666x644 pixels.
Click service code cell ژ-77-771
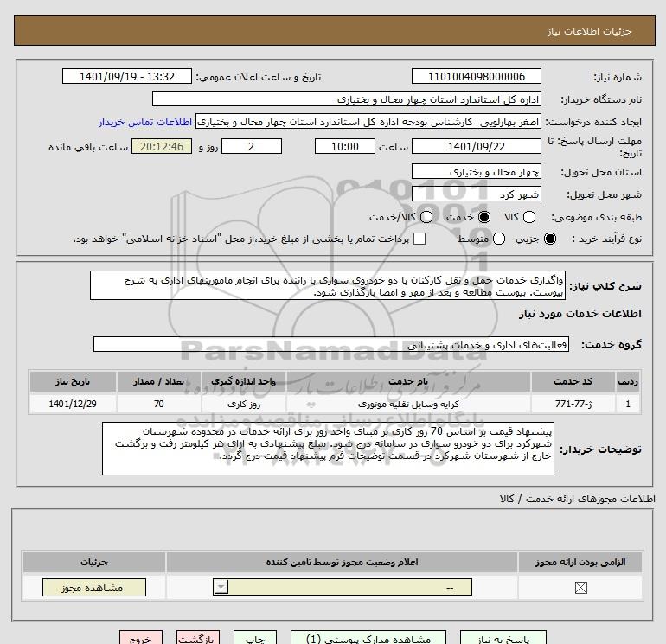(x=573, y=404)
